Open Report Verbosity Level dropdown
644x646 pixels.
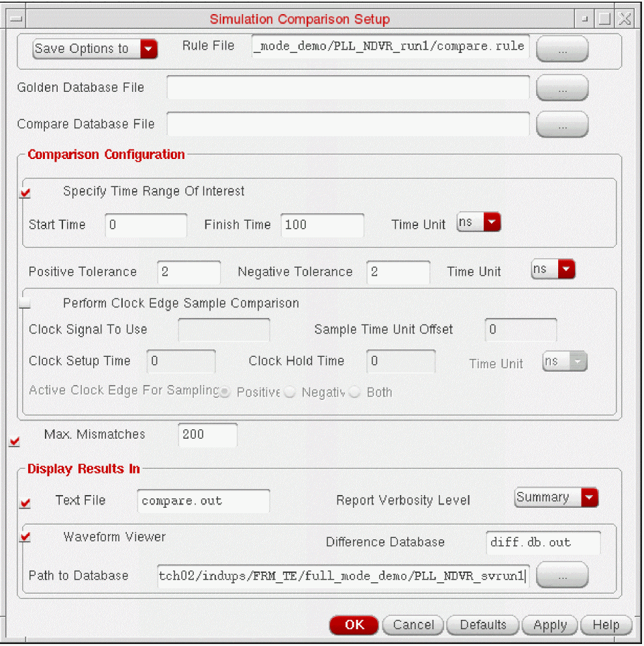click(x=556, y=497)
